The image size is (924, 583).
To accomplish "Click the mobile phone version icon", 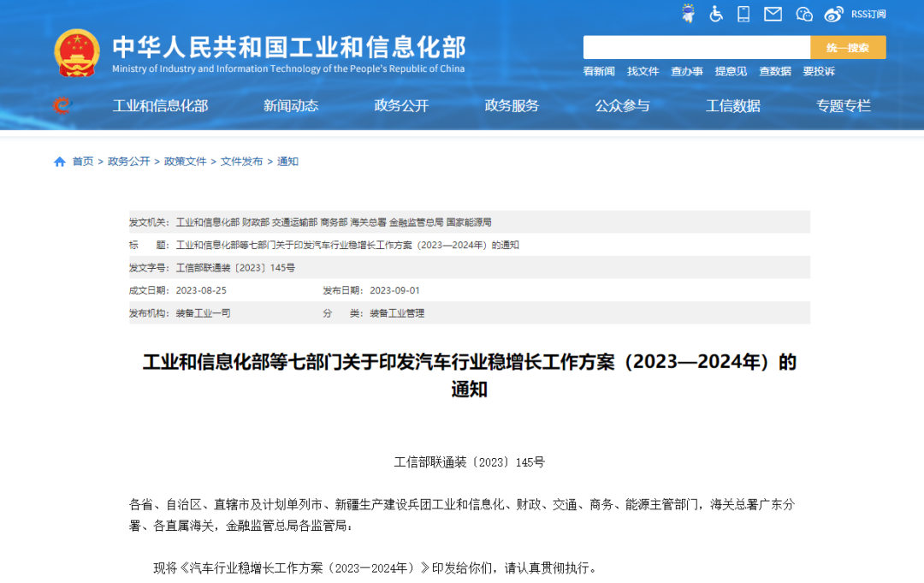I will pyautogui.click(x=743, y=14).
